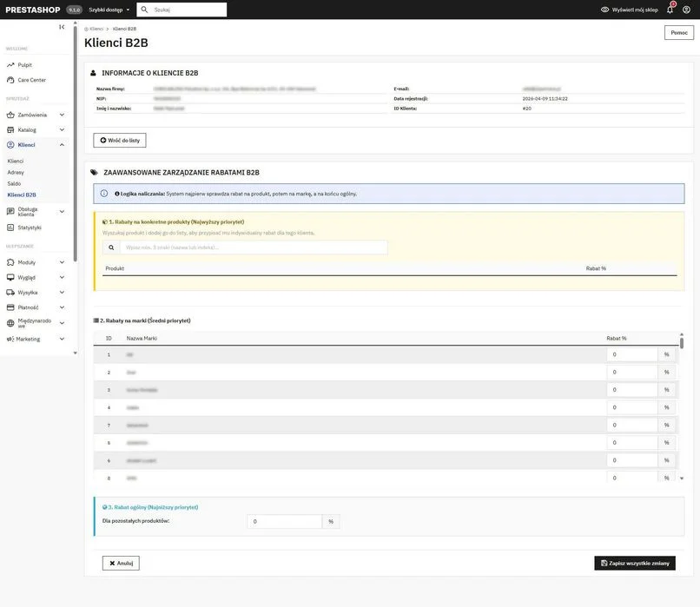Image resolution: width=700 pixels, height=607 pixels.
Task: Click the info icon in blue alert
Action: tap(104, 194)
